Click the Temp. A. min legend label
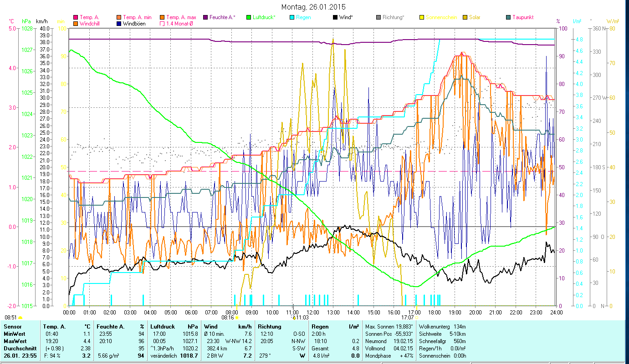Viewport: 629px width, 364px height. coord(138,17)
